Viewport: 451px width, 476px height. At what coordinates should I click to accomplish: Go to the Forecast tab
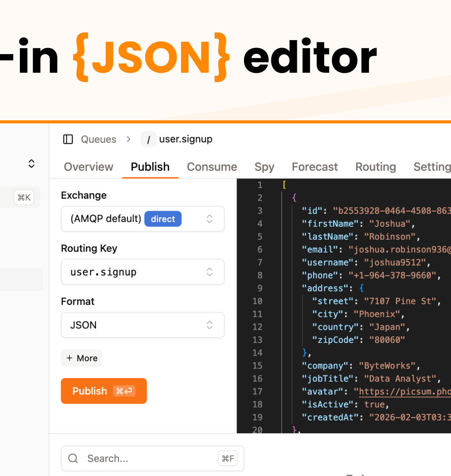click(315, 167)
